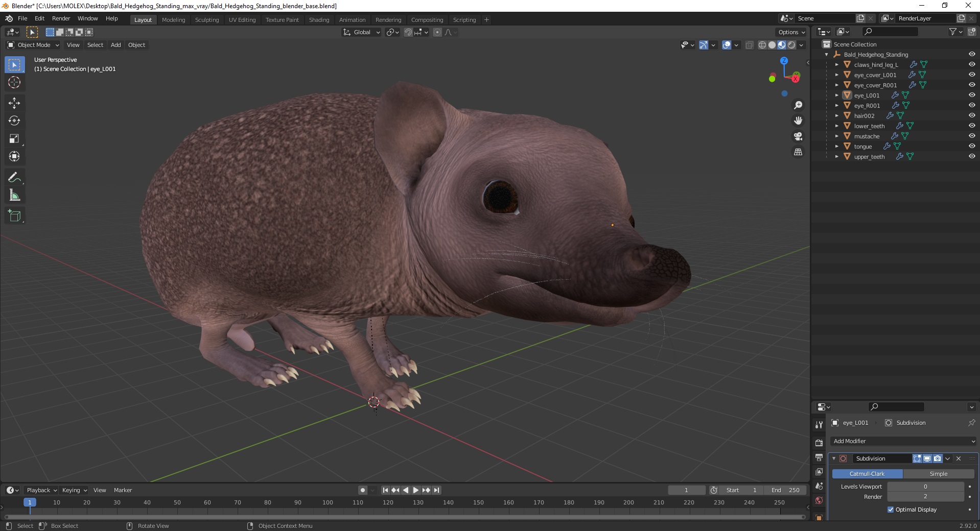Choose the Add Cube tool
Image resolution: width=980 pixels, height=531 pixels.
click(14, 216)
